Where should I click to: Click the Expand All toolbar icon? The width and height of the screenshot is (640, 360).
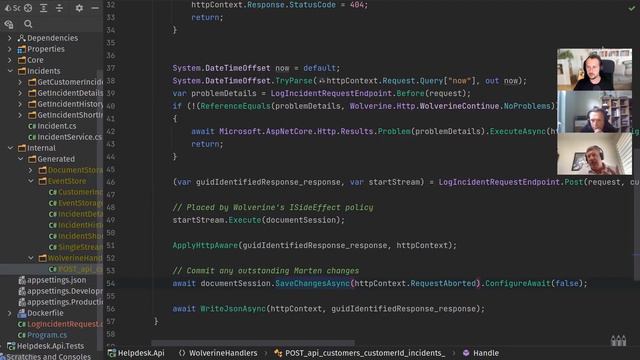pos(44,8)
